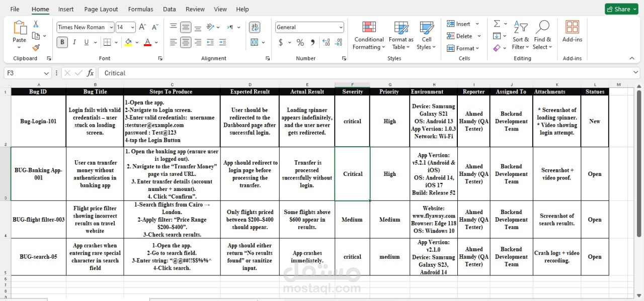Switch to the Review tab
The height and width of the screenshot is (301, 644).
click(195, 9)
